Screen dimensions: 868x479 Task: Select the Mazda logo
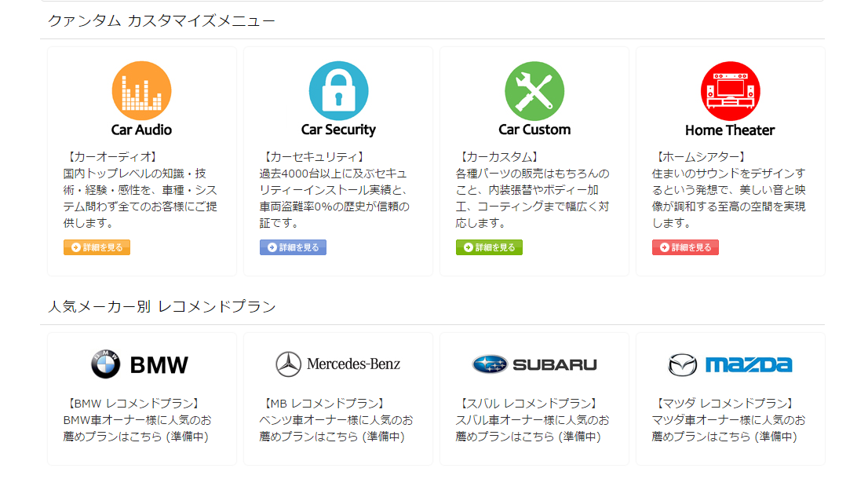(x=730, y=364)
